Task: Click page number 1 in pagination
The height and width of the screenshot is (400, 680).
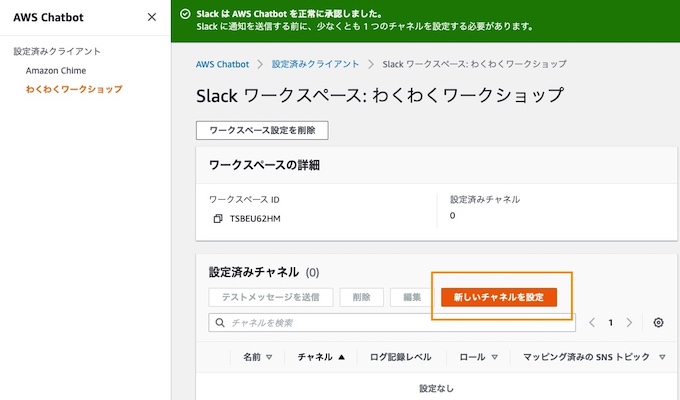Action: tap(611, 322)
